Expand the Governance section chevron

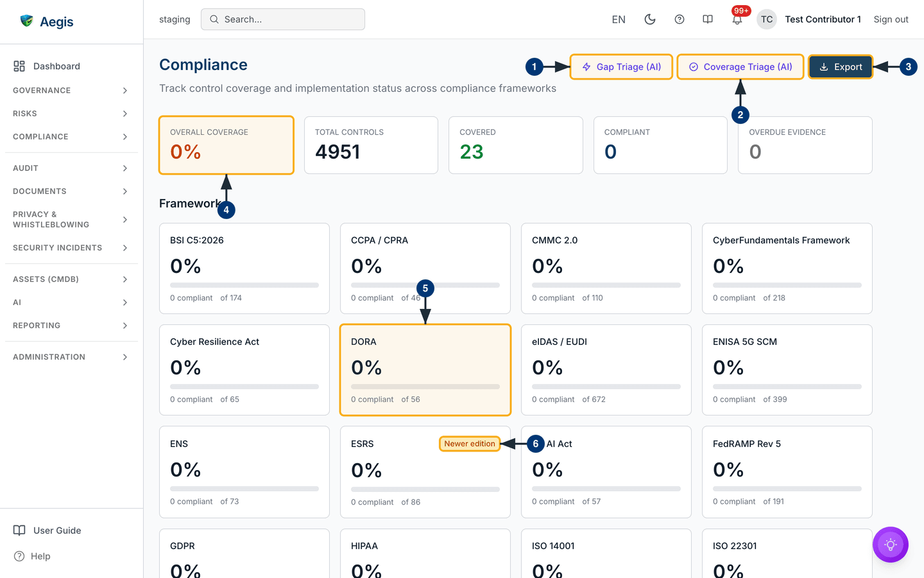tap(125, 91)
